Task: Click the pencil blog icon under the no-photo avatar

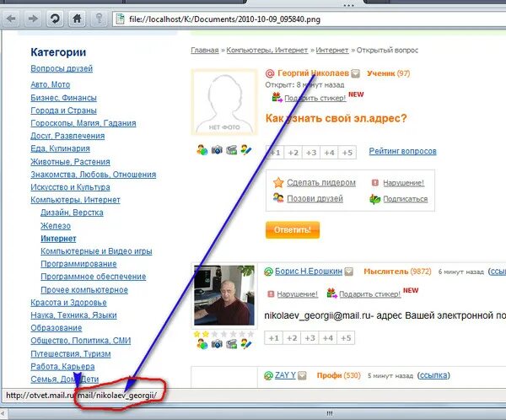Action: click(x=246, y=150)
